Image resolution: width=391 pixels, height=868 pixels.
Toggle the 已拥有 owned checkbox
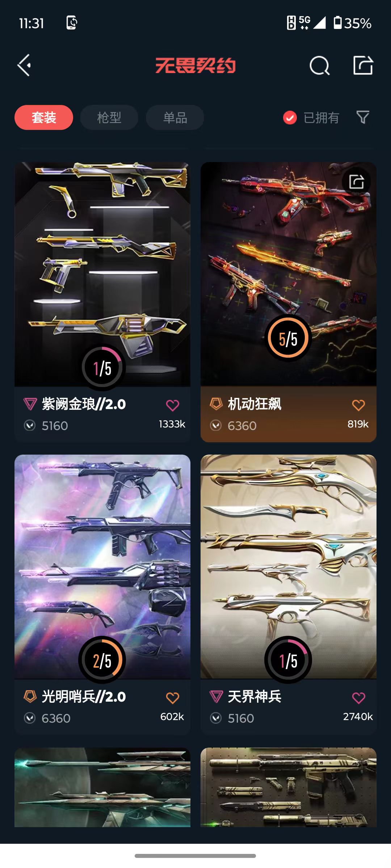(290, 118)
